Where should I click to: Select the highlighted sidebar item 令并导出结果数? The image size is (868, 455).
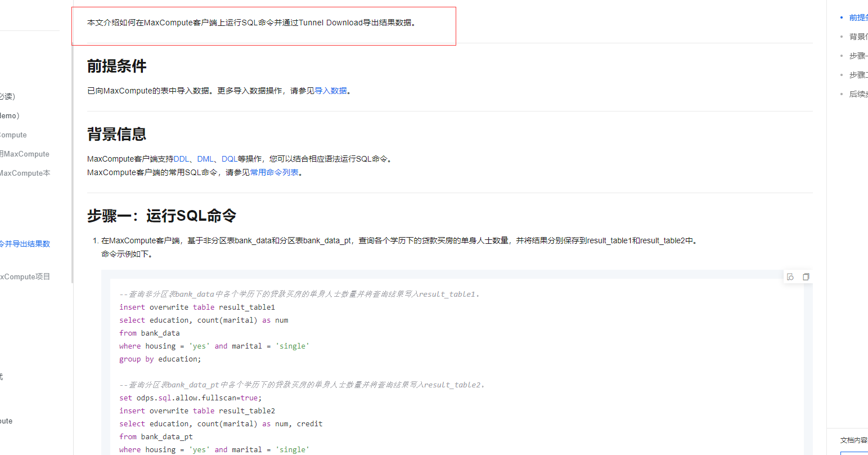(25, 244)
